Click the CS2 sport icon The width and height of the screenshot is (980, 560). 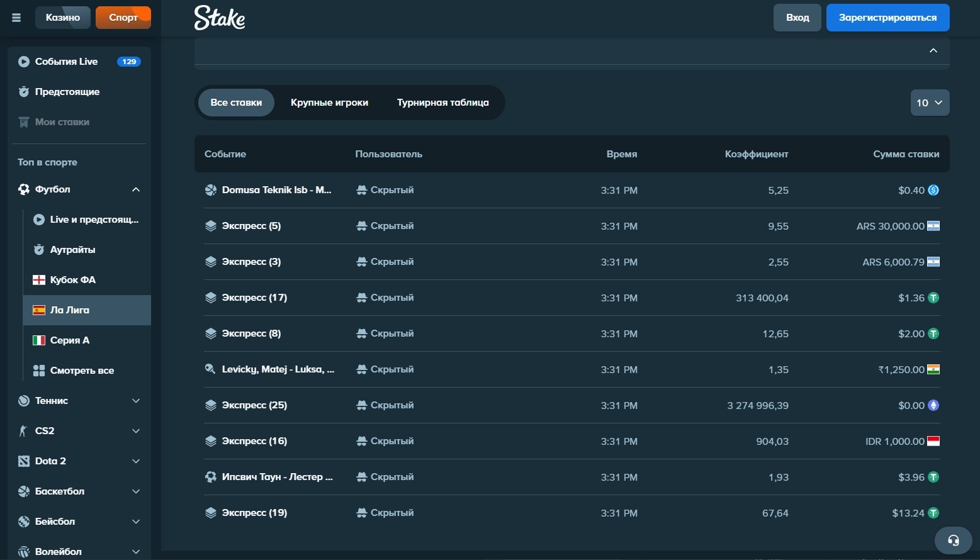click(24, 431)
